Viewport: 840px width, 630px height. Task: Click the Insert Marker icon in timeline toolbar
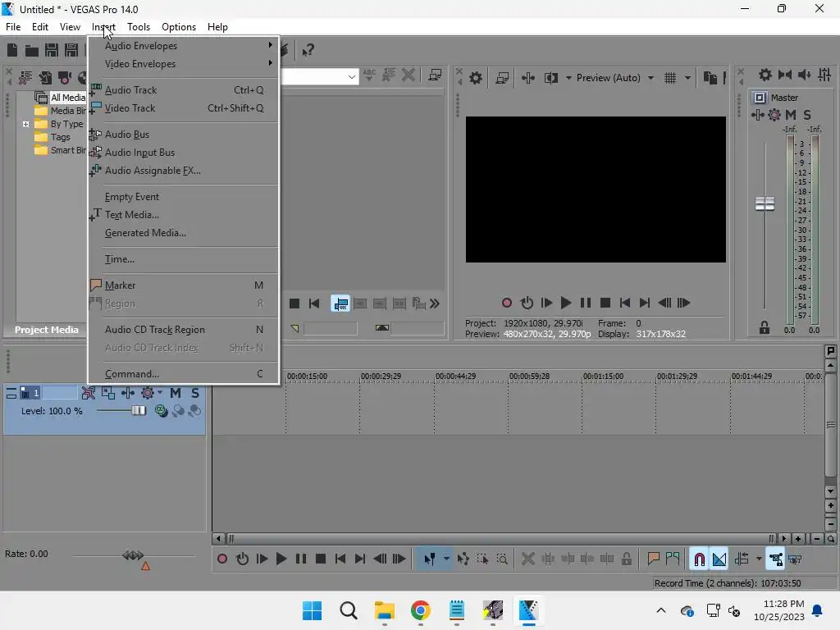pyautogui.click(x=653, y=559)
